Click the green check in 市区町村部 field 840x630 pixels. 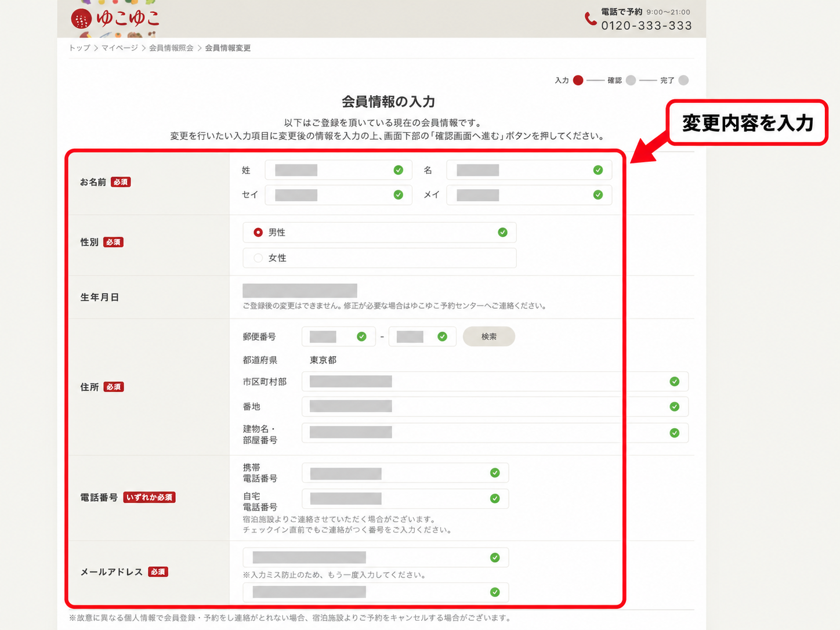click(x=675, y=382)
